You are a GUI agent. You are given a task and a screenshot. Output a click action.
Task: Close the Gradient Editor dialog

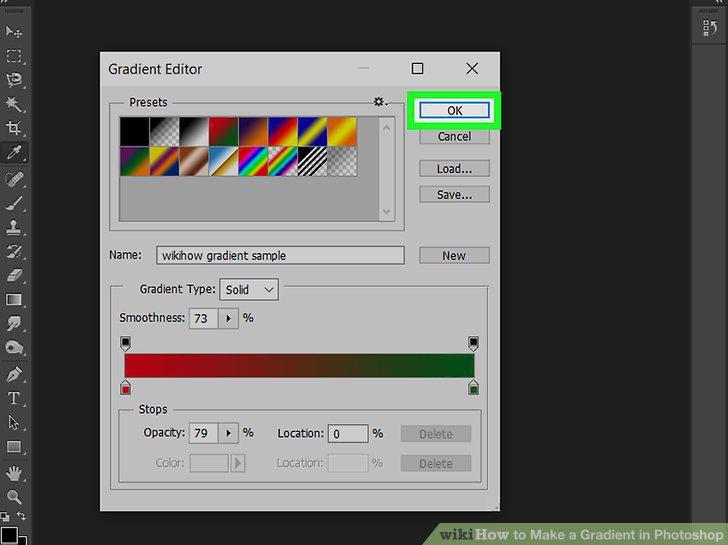[x=472, y=69]
